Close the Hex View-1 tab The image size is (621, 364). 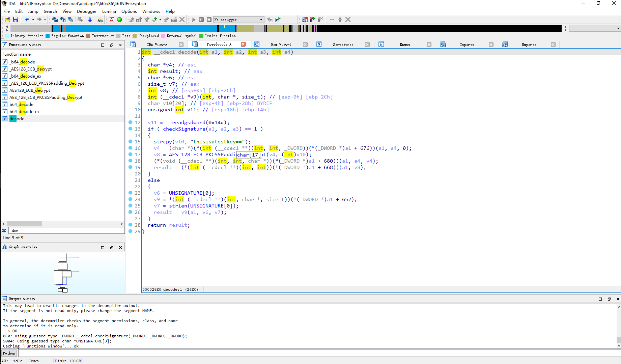pyautogui.click(x=305, y=45)
